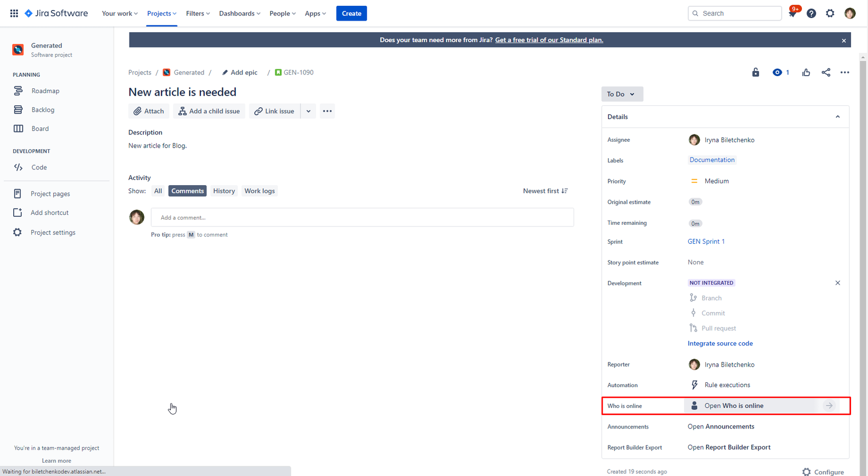Click the issue title New article is needed
Image resolution: width=868 pixels, height=476 pixels.
pos(182,92)
